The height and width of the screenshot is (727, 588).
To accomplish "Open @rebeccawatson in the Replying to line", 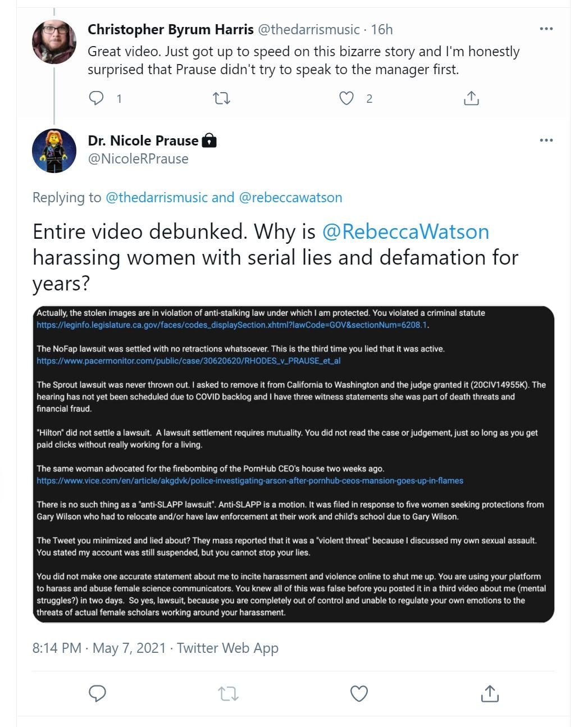I will [290, 198].
